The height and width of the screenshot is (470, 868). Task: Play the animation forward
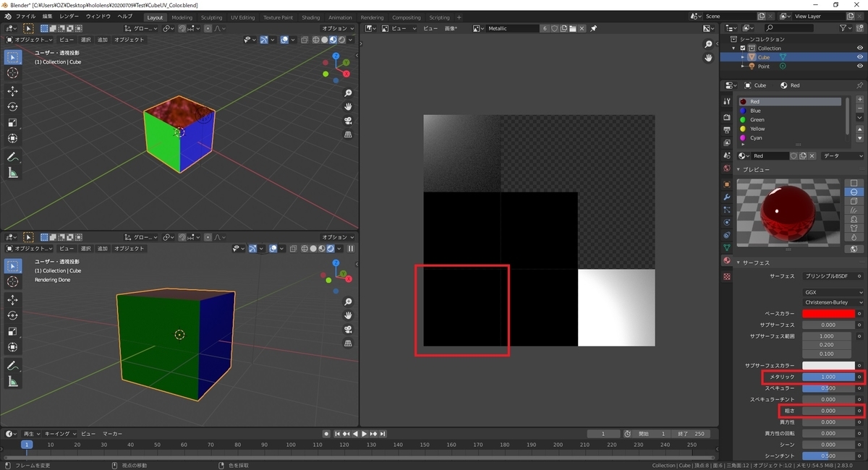pos(364,434)
